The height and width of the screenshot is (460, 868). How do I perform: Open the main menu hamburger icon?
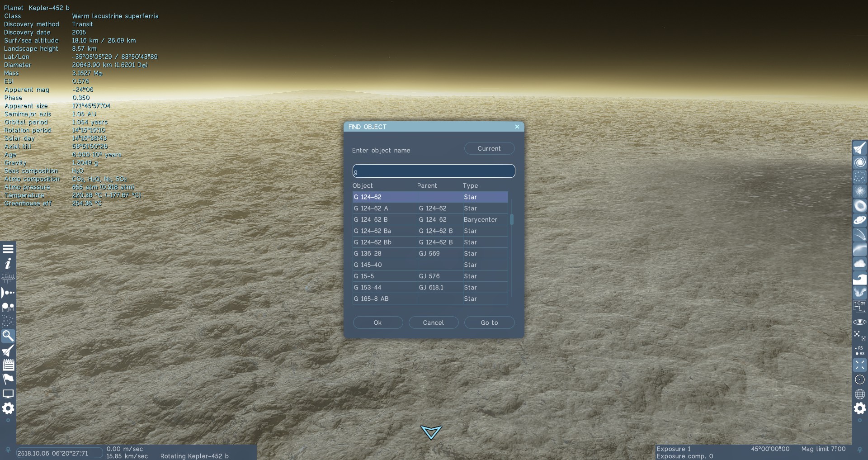click(8, 249)
